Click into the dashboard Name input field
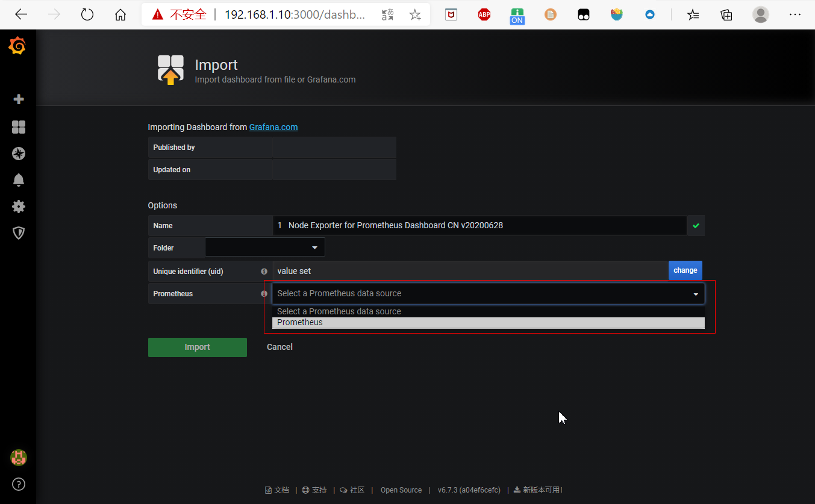 point(479,225)
